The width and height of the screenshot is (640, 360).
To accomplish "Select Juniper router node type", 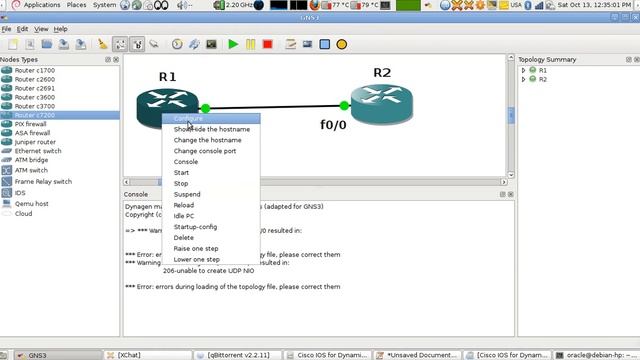I will 60,142.
